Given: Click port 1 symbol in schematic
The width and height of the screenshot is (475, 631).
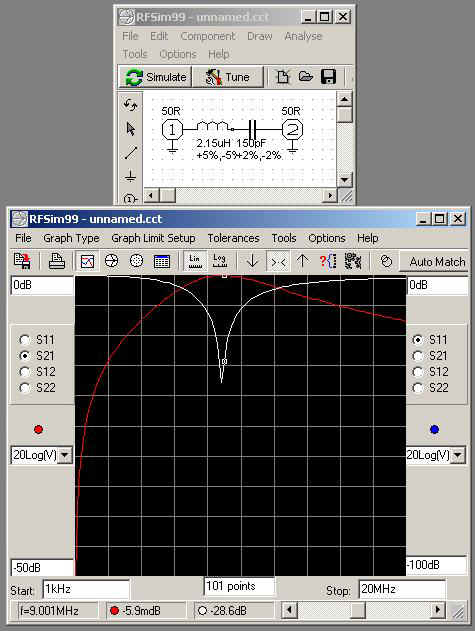Looking at the screenshot, I should [x=172, y=130].
